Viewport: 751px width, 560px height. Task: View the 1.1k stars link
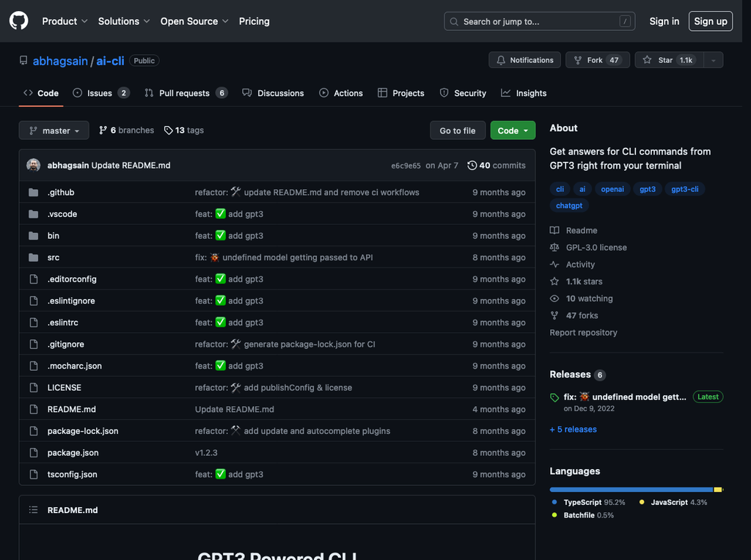(x=576, y=281)
